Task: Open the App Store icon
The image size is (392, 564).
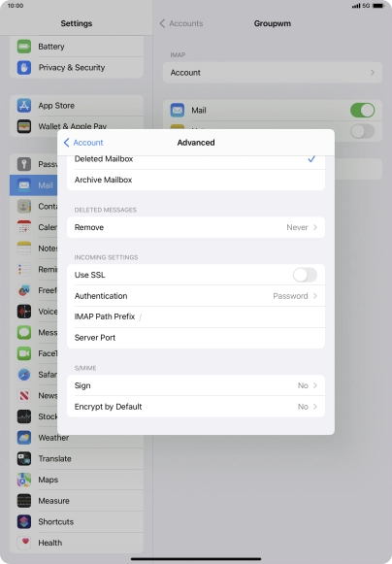Action: coord(23,106)
